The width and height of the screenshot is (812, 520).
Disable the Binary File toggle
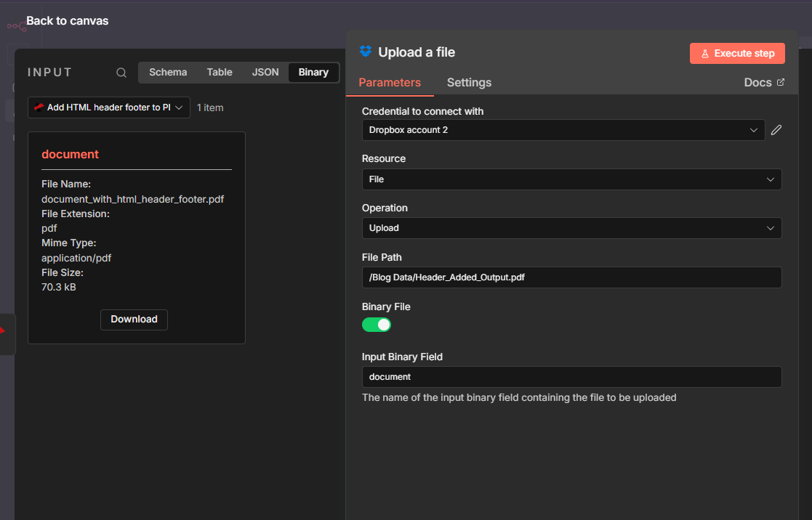click(377, 325)
